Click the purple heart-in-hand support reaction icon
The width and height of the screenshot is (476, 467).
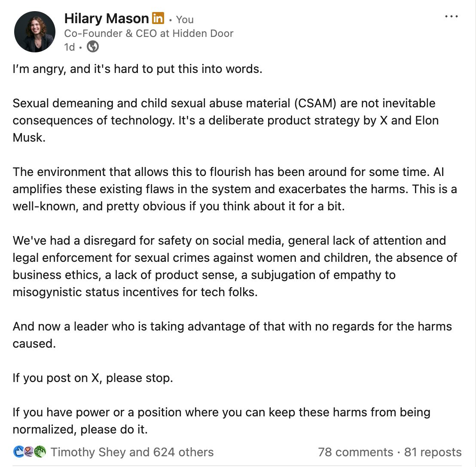click(29, 452)
